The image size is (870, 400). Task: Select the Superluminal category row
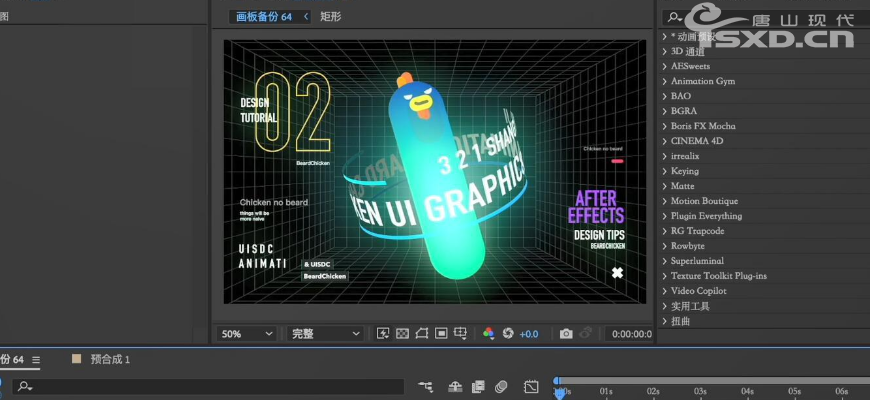[763, 261]
